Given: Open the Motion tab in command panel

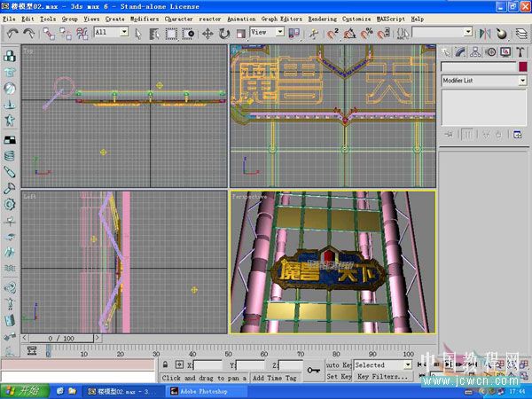Looking at the screenshot, I should coord(490,51).
